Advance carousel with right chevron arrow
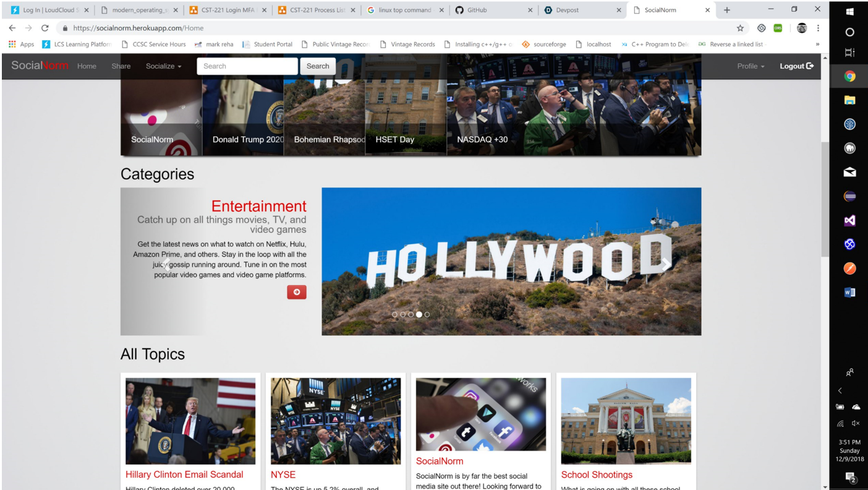The height and width of the screenshot is (490, 868). coord(665,265)
